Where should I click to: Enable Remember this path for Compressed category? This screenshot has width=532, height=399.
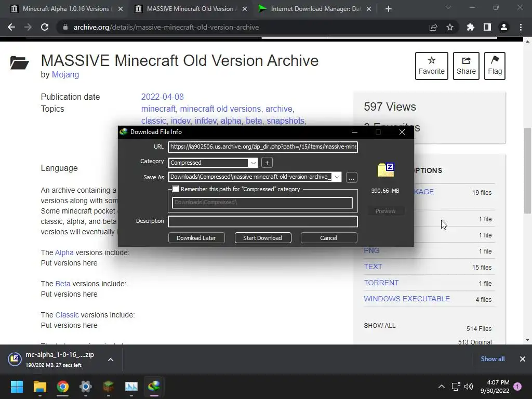coord(176,189)
